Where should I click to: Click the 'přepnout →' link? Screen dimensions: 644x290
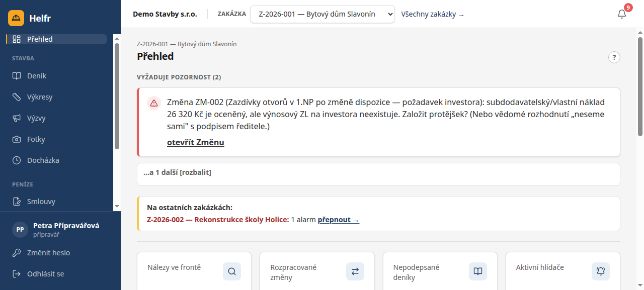coord(339,220)
